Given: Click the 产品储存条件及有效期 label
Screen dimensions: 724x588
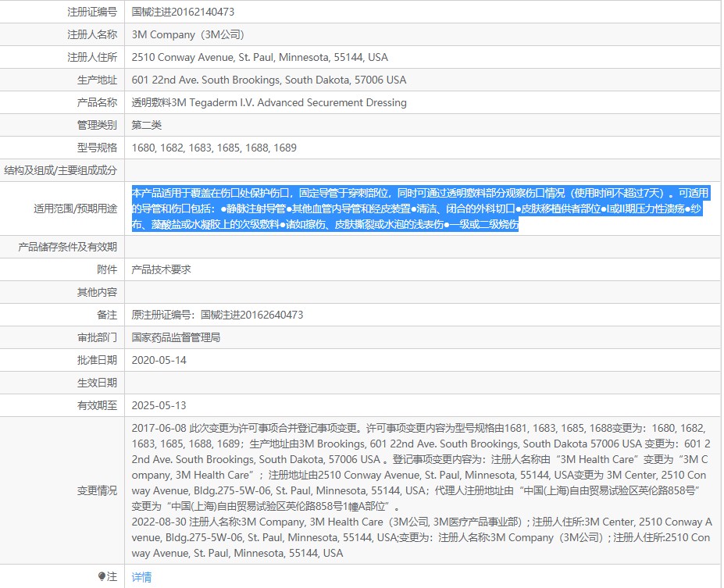Looking at the screenshot, I should pyautogui.click(x=67, y=247).
